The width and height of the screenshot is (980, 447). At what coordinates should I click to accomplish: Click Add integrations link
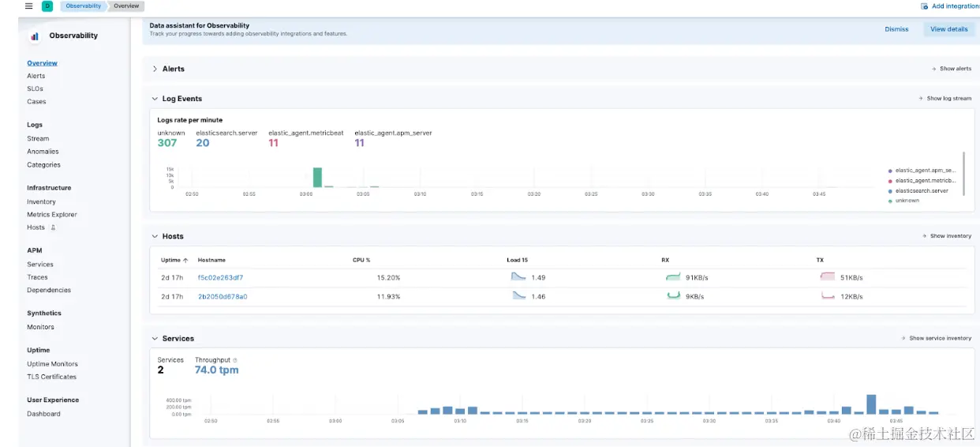pos(956,6)
